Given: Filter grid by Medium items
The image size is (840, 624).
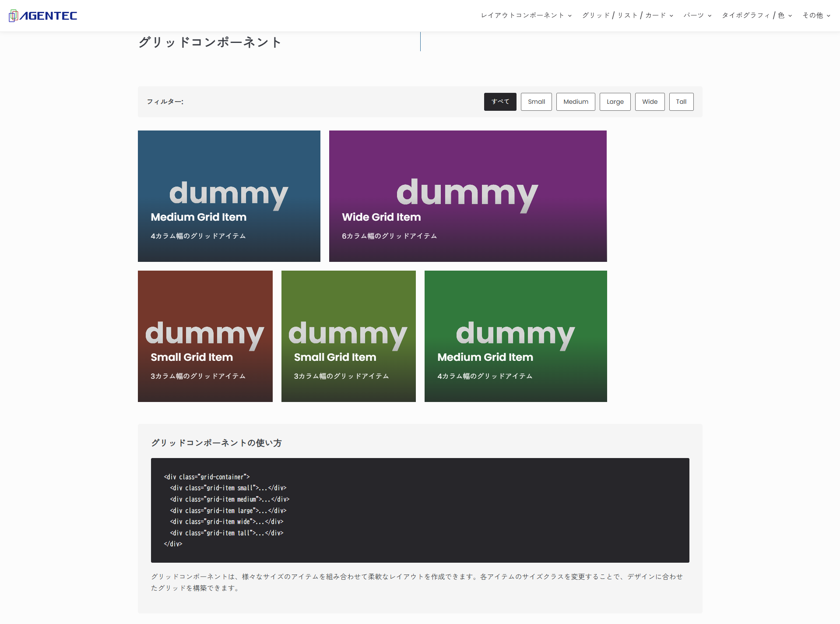Looking at the screenshot, I should pos(576,102).
